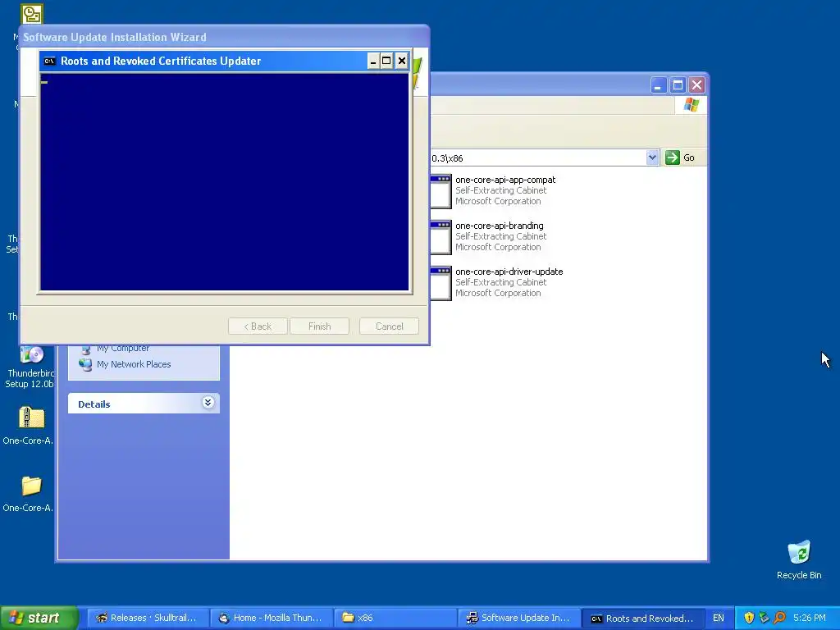Select the one-core-api-driver-update file
840x630 pixels.
(x=509, y=272)
